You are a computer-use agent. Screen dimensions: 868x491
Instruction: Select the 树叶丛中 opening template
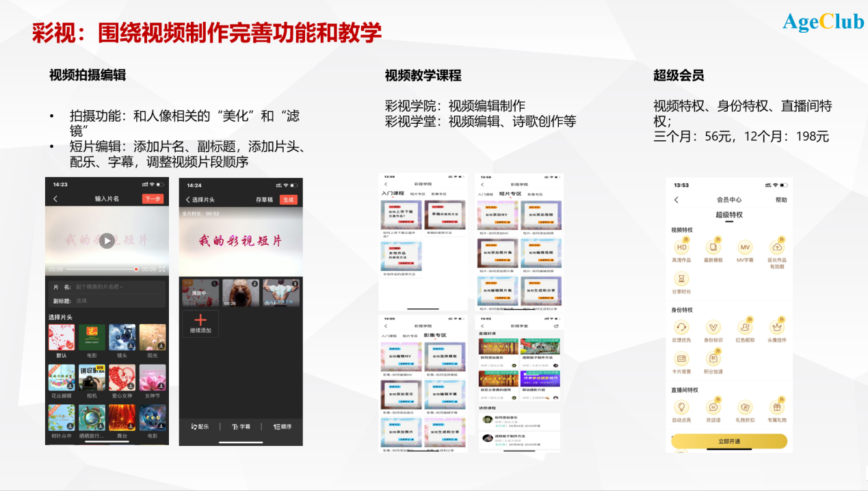(62, 418)
